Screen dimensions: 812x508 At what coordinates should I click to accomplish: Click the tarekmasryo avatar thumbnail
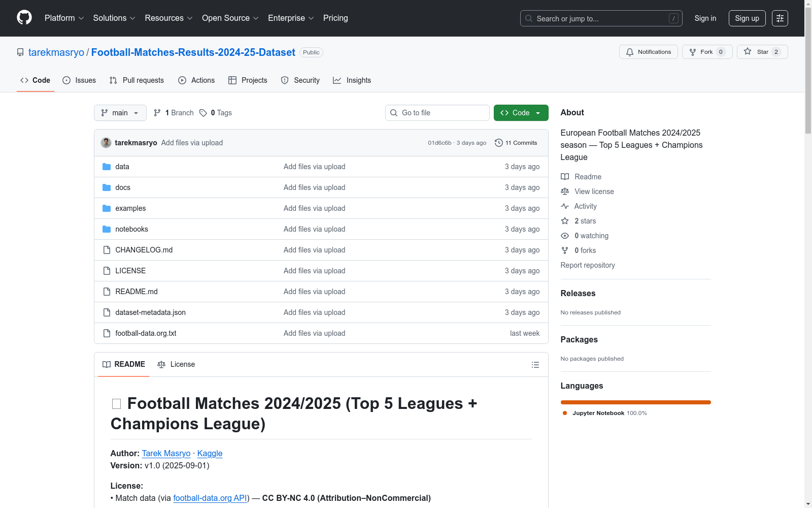point(106,143)
